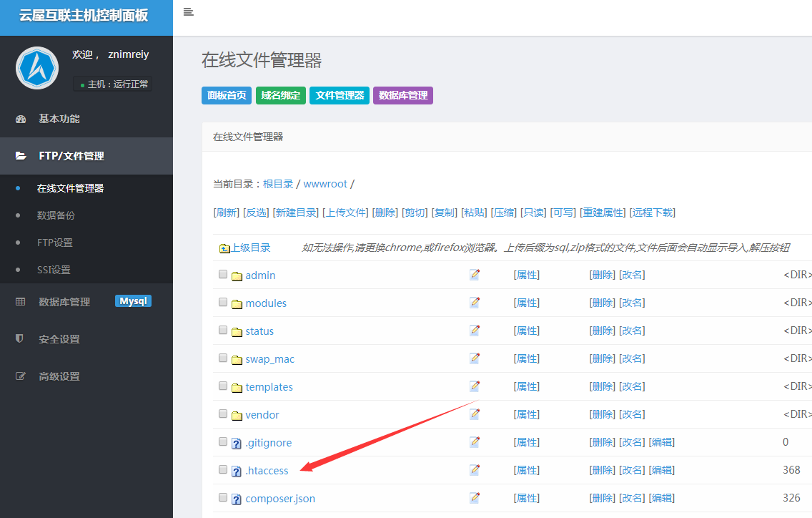Click the [上传文件] upload link

(x=345, y=212)
